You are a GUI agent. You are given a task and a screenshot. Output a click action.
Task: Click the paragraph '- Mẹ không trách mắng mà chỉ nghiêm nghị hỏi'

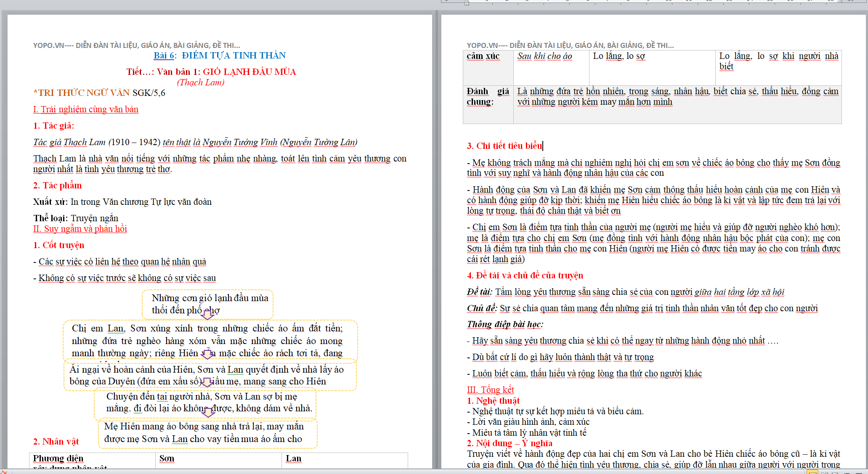point(653,168)
